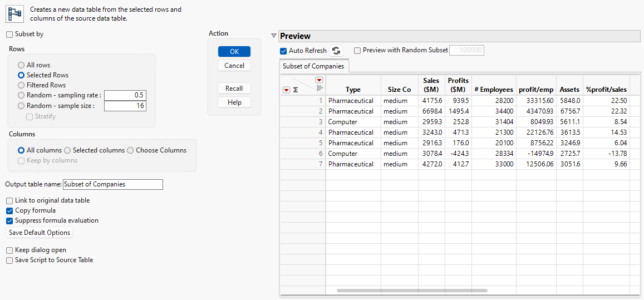The height and width of the screenshot is (300, 644).
Task: Enable Preview with Random Subset
Action: pyautogui.click(x=357, y=50)
